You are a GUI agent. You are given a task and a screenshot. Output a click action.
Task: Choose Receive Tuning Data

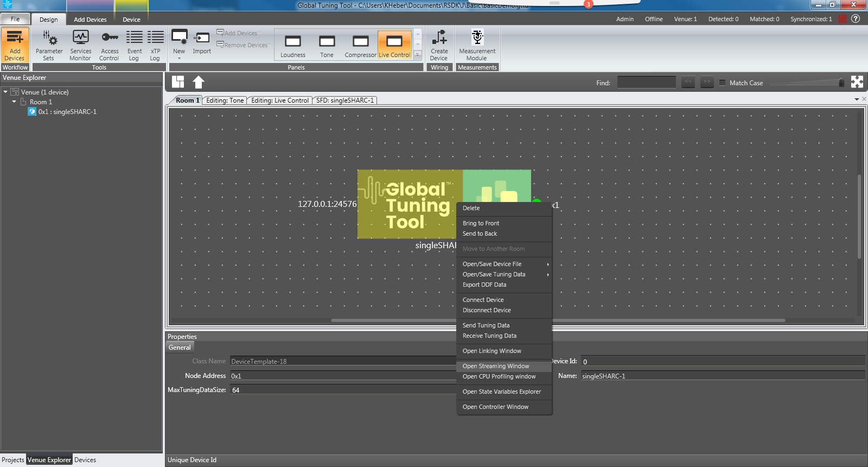click(x=505, y=336)
